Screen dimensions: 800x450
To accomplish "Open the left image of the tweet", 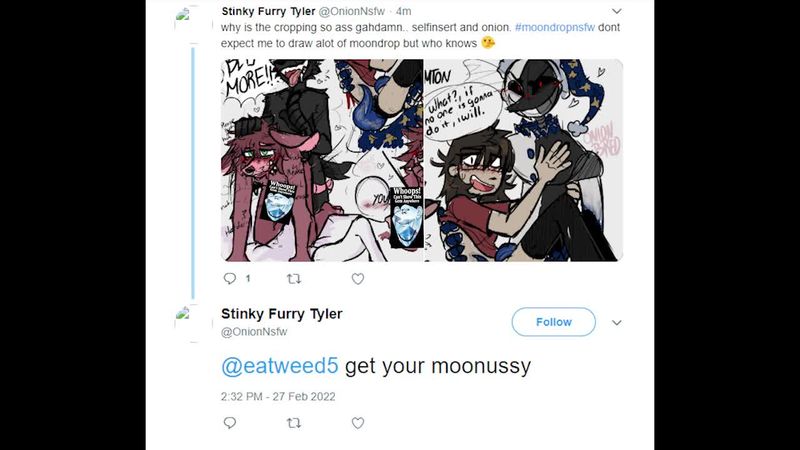I will (x=322, y=160).
